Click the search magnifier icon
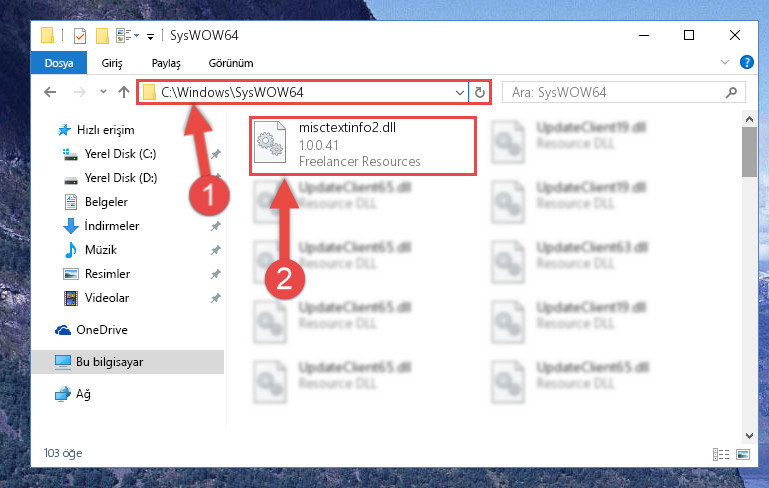 coord(731,92)
